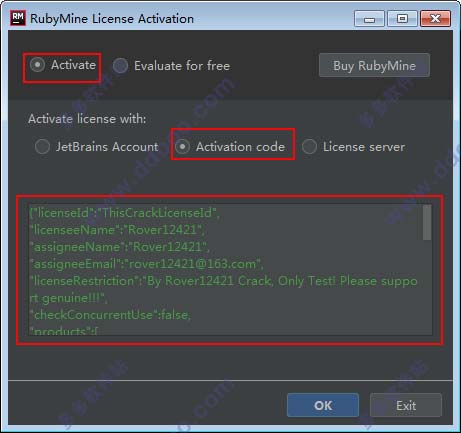Screen dimensions: 461x433
Task: Click the Exit button
Action: tap(406, 405)
